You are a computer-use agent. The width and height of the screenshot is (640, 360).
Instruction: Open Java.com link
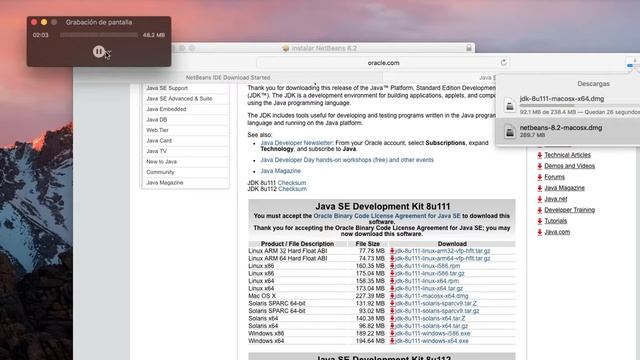(x=557, y=232)
